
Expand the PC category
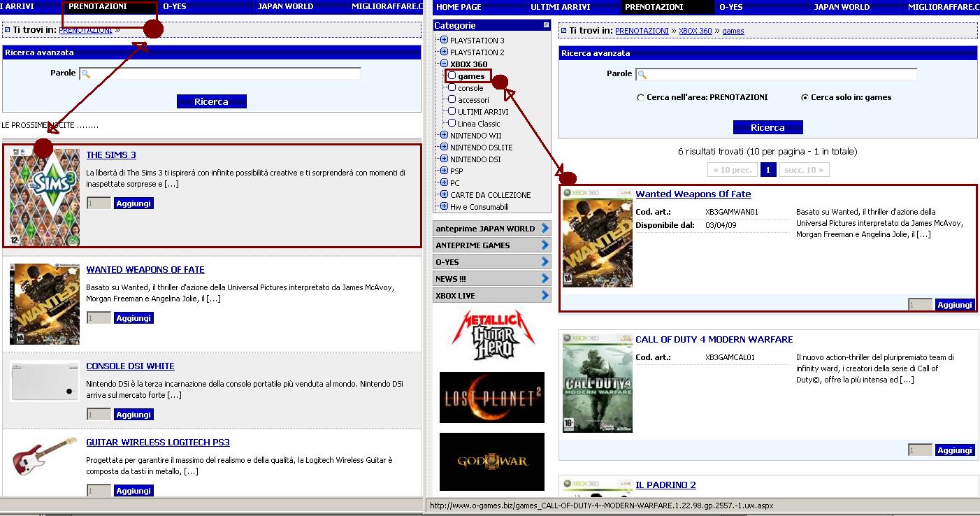[x=444, y=183]
